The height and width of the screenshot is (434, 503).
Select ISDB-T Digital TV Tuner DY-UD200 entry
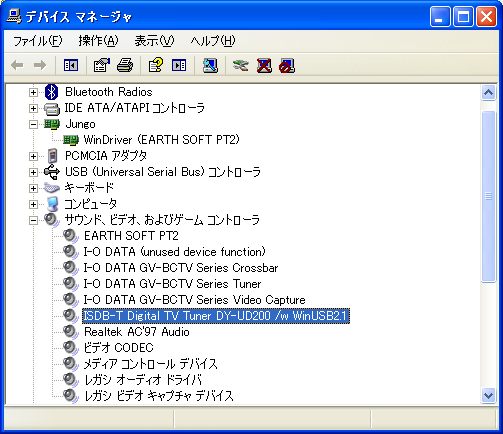click(x=216, y=316)
